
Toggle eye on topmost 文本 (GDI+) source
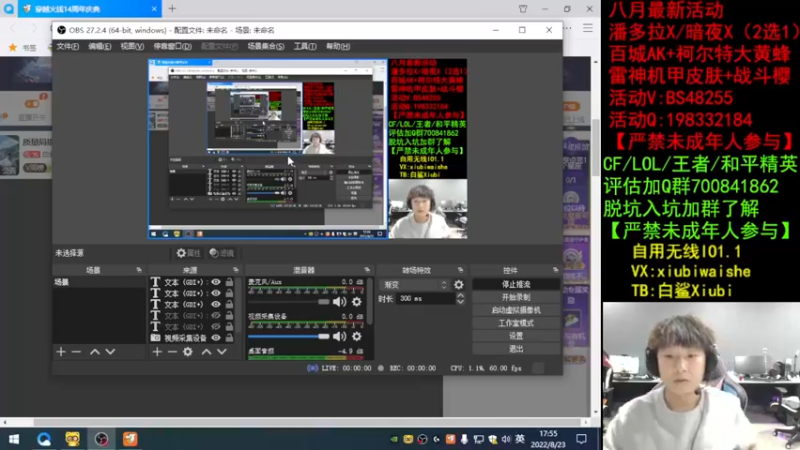point(216,282)
